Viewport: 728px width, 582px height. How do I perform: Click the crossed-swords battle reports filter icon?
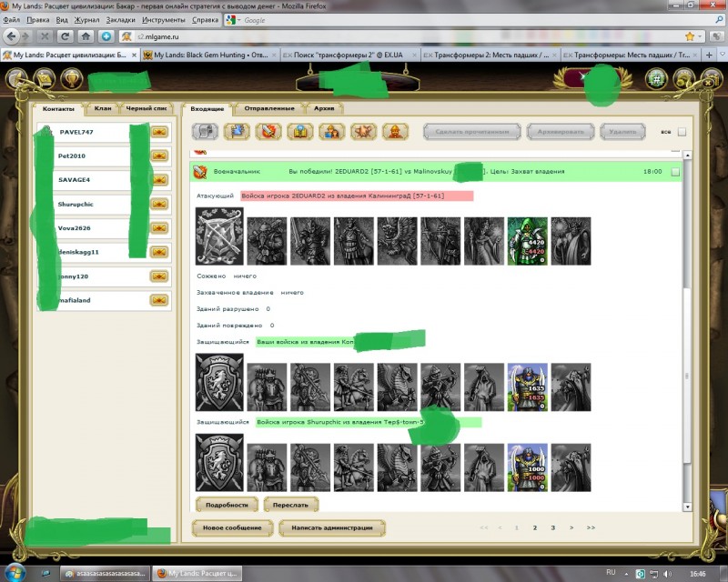268,132
